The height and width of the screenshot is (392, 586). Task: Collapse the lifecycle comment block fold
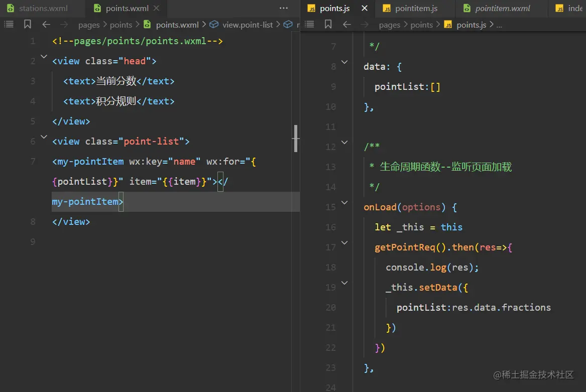(344, 143)
